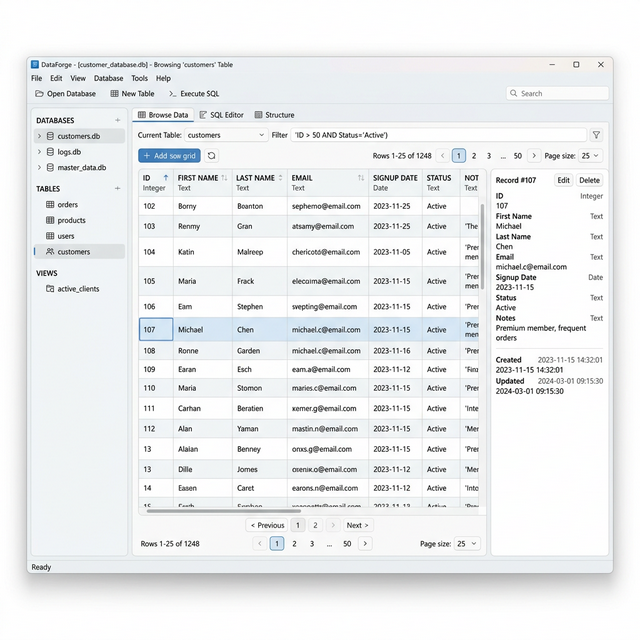Select row 105 email elecoıma@email.com
This screenshot has width=640, height=640.
(328, 281)
